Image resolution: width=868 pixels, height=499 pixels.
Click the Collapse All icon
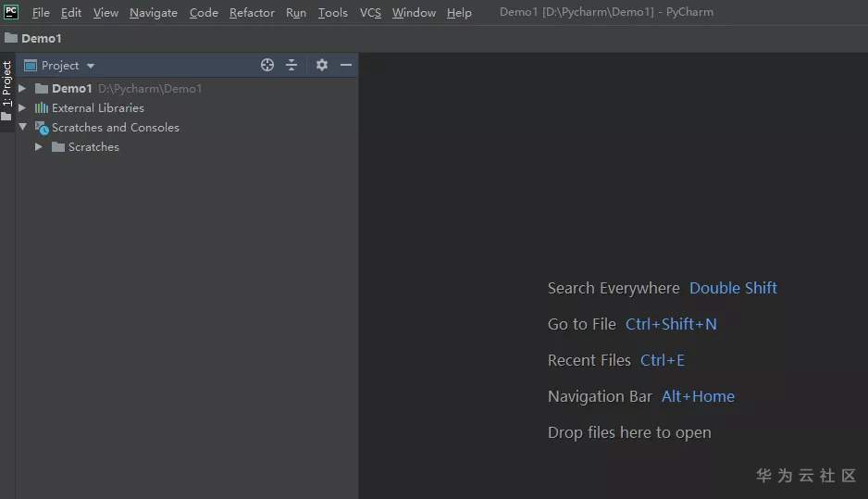[x=291, y=65]
